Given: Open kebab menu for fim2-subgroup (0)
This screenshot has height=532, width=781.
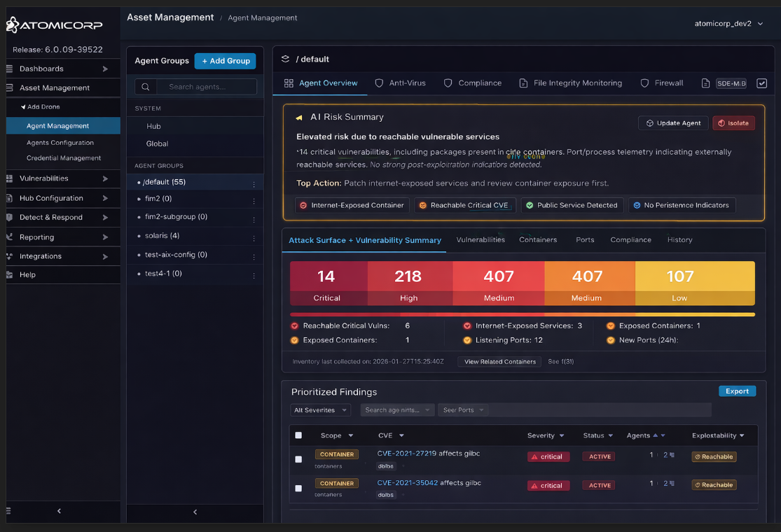Looking at the screenshot, I should [x=254, y=220].
